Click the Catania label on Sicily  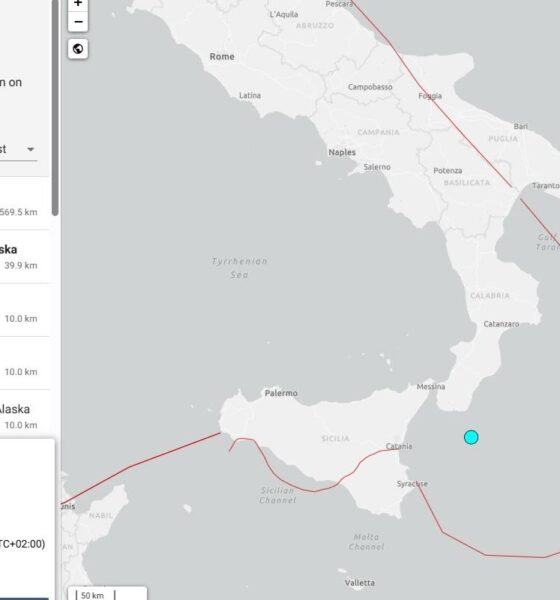click(399, 446)
